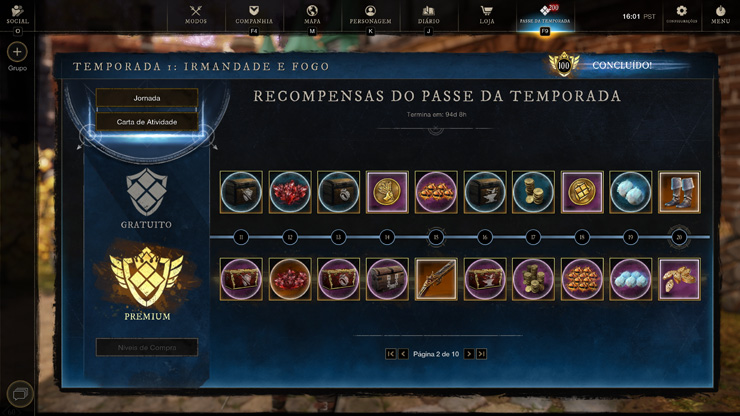Jump to first rewards page
Screen dimensions: 740x416
(x=390, y=354)
